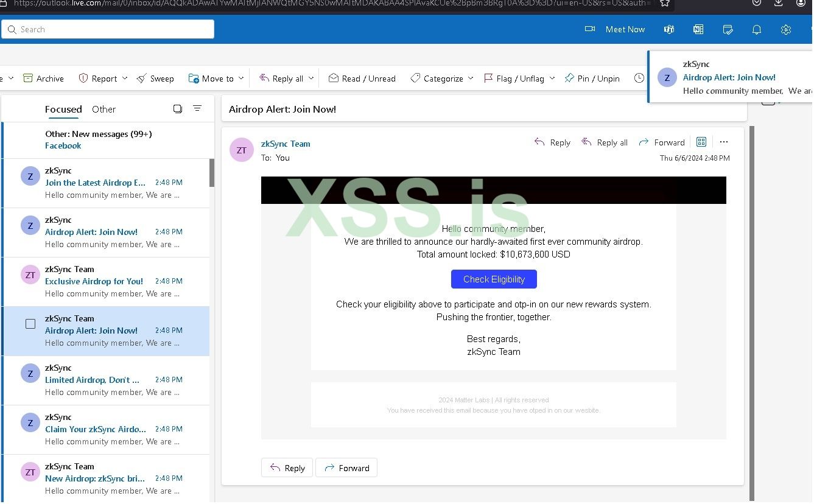Viewport: 814px width, 504px height.
Task: Click the ZT sender avatar in the reading pane
Action: pos(242,150)
